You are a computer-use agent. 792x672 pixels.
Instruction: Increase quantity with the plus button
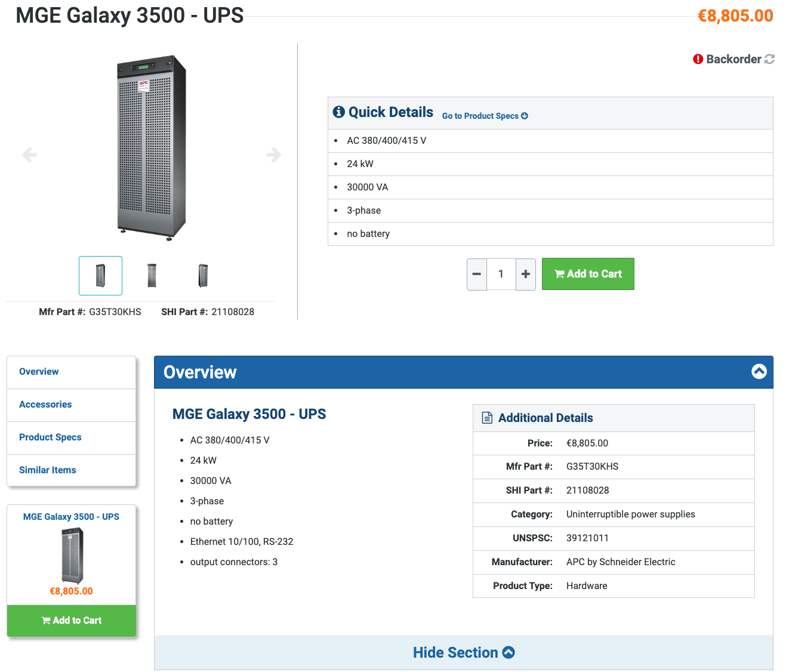point(526,274)
